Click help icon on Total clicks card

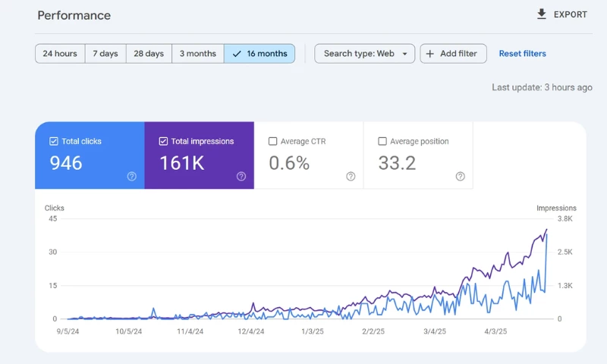click(132, 176)
